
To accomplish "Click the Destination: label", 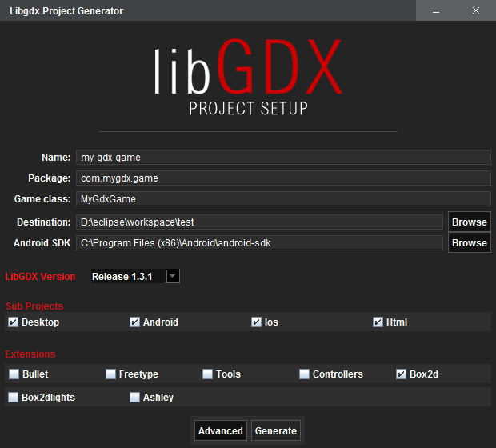I will tap(44, 222).
